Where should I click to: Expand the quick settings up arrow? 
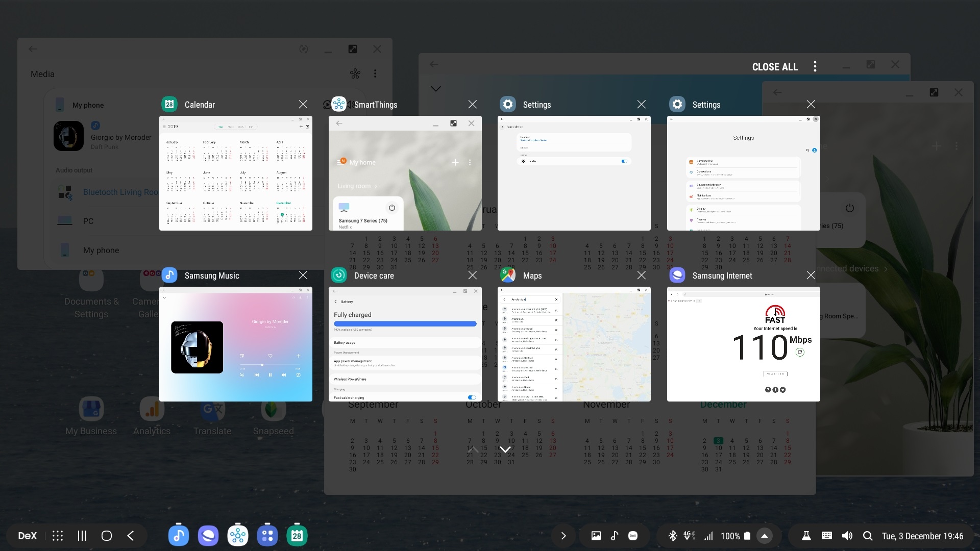(764, 536)
